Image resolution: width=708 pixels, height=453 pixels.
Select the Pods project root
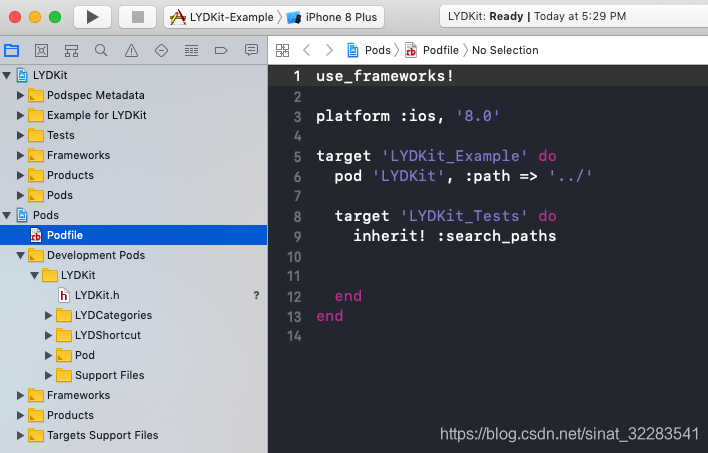[134, 215]
